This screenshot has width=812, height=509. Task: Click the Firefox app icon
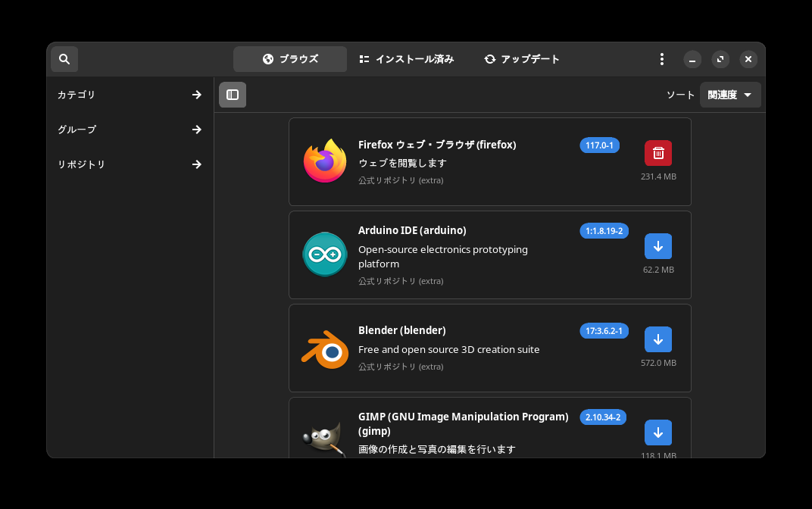point(325,161)
